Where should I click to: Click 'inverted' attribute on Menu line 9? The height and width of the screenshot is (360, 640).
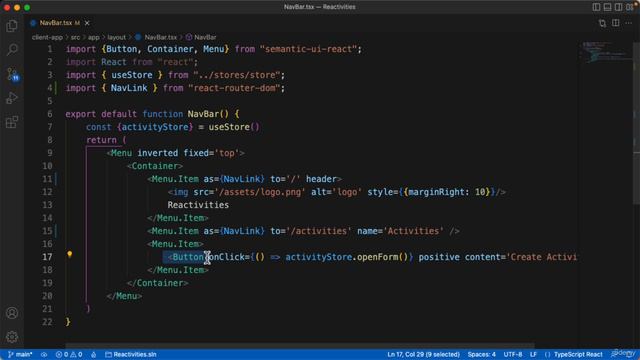(158, 153)
